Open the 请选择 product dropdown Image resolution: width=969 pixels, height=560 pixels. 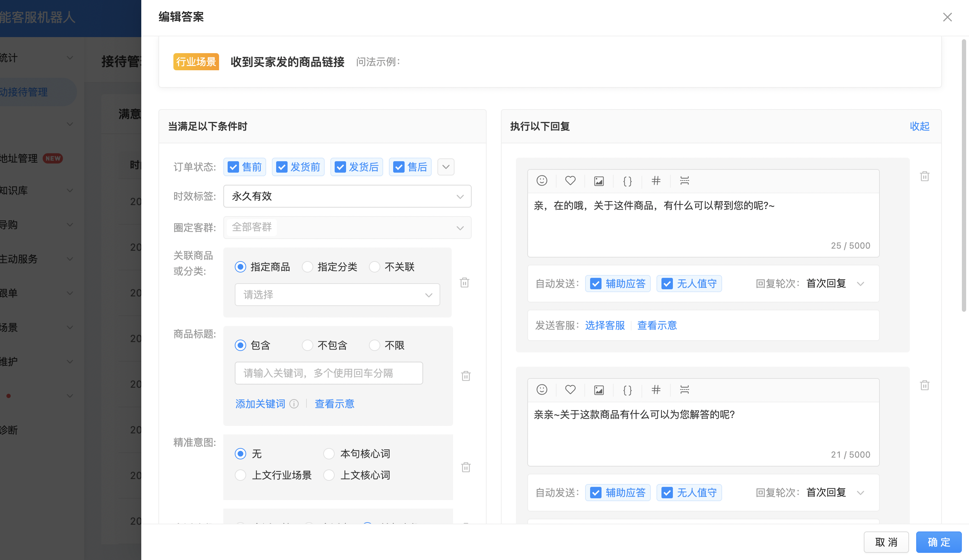337,295
